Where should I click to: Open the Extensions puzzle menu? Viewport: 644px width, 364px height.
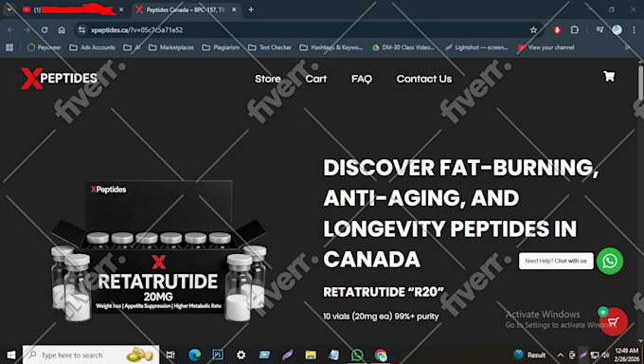tap(574, 29)
